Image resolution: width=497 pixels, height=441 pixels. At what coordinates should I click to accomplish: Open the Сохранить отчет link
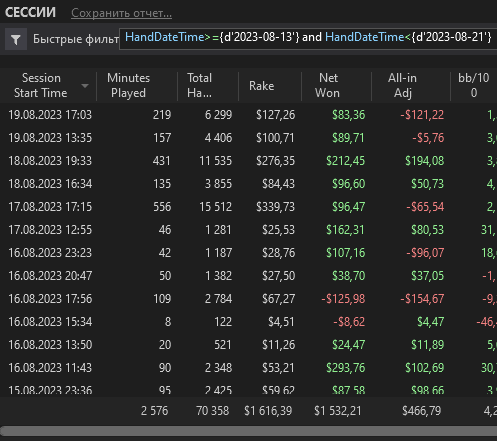pyautogui.click(x=121, y=13)
